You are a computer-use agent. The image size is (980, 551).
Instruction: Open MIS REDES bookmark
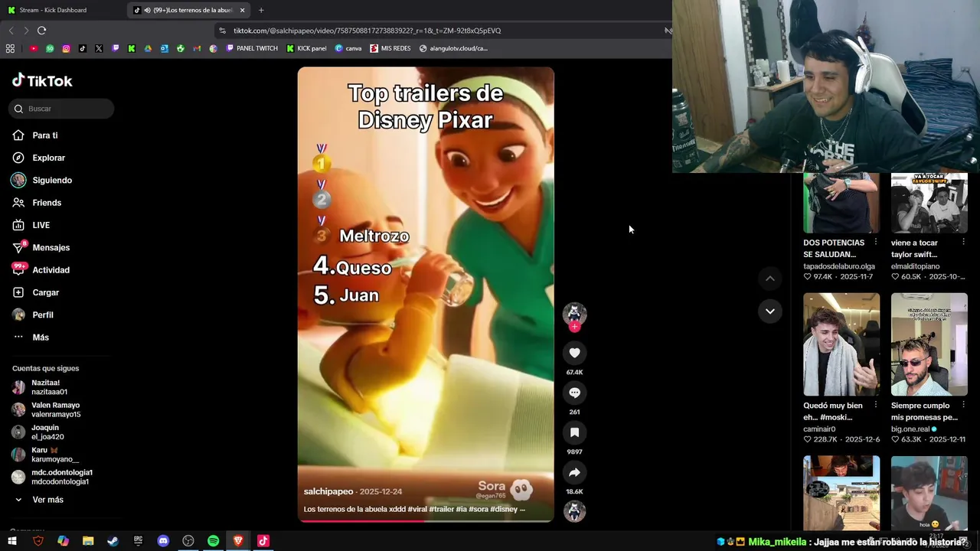click(x=390, y=48)
